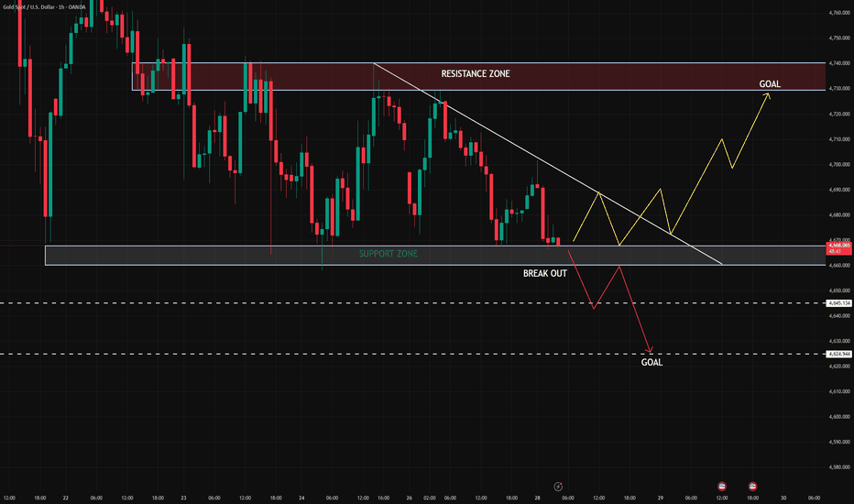Select the SUPPORT ZONE text label
The width and height of the screenshot is (854, 504).
389,254
